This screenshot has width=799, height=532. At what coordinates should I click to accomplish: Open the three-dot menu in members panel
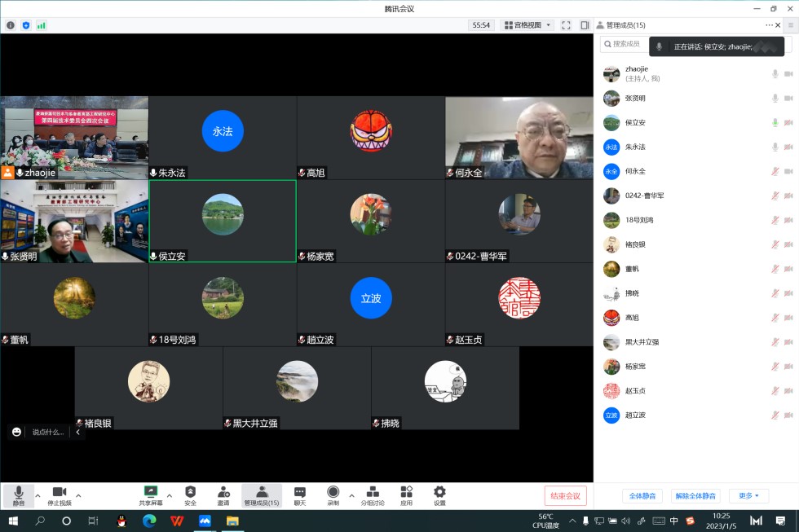click(769, 25)
